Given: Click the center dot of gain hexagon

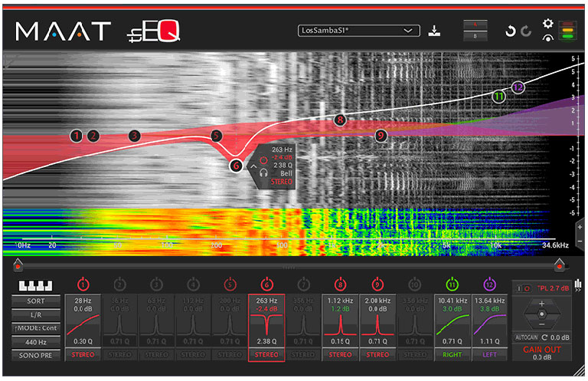Looking at the screenshot, I should (x=541, y=314).
